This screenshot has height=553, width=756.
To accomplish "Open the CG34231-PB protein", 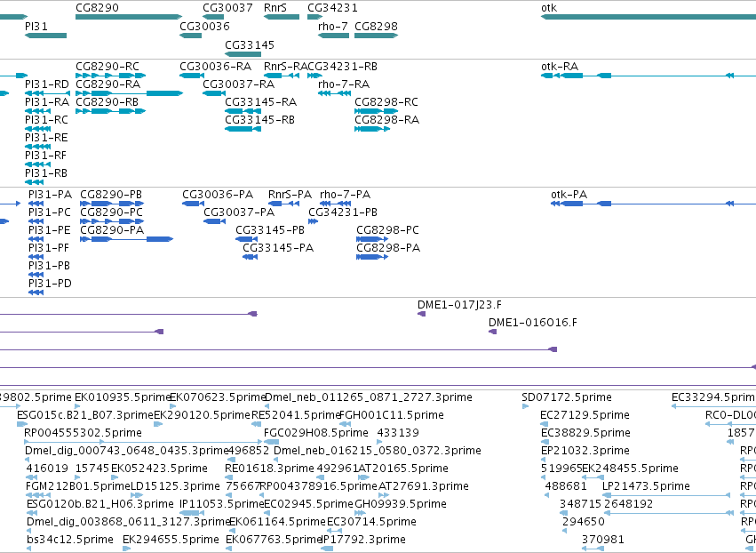I will click(313, 221).
